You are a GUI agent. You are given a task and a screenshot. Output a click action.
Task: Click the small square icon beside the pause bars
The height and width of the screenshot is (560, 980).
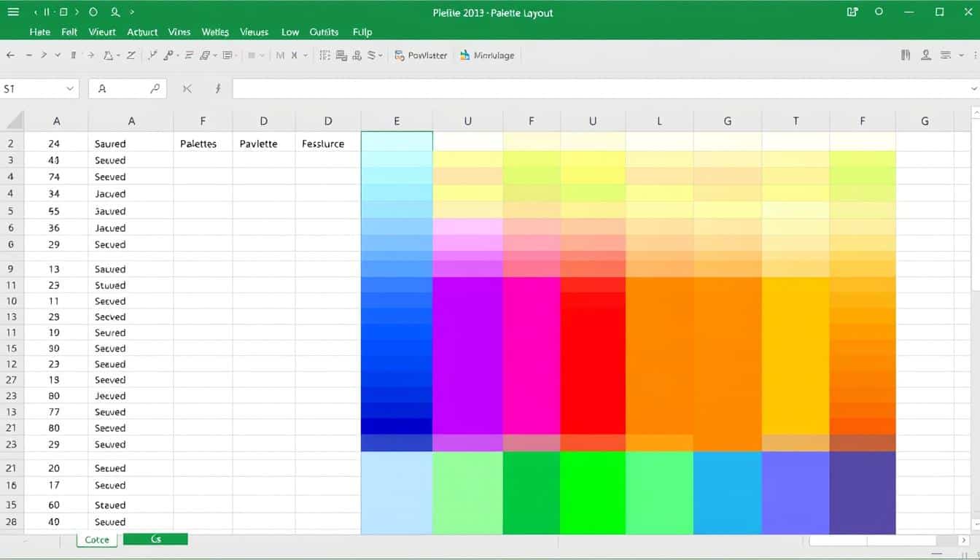tap(63, 12)
